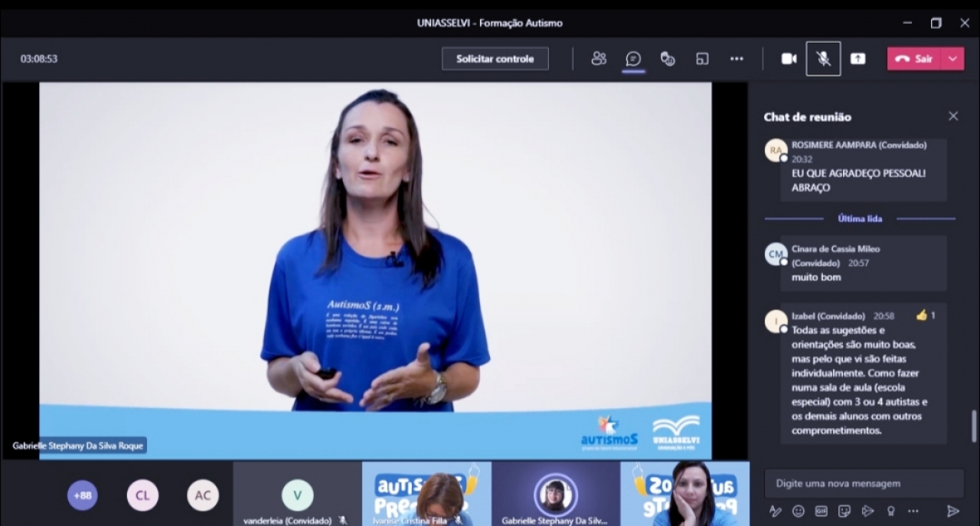Show the participants list
This screenshot has width=980, height=526.
(x=599, y=59)
